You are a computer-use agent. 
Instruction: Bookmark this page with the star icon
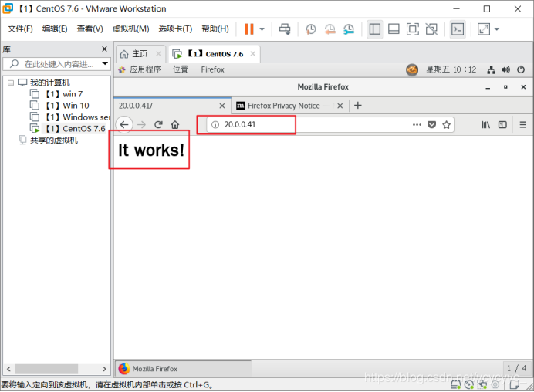tap(446, 124)
